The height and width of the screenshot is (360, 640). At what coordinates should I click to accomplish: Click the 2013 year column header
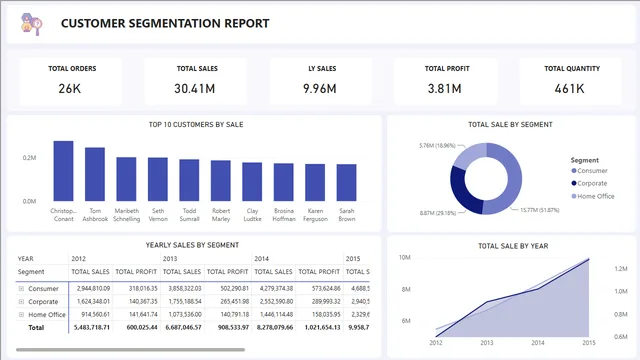click(170, 259)
